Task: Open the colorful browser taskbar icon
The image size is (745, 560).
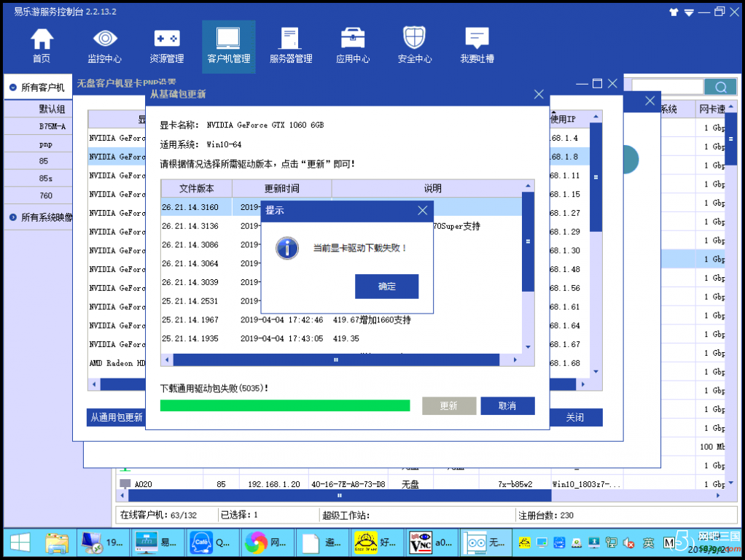Action: tap(266, 542)
